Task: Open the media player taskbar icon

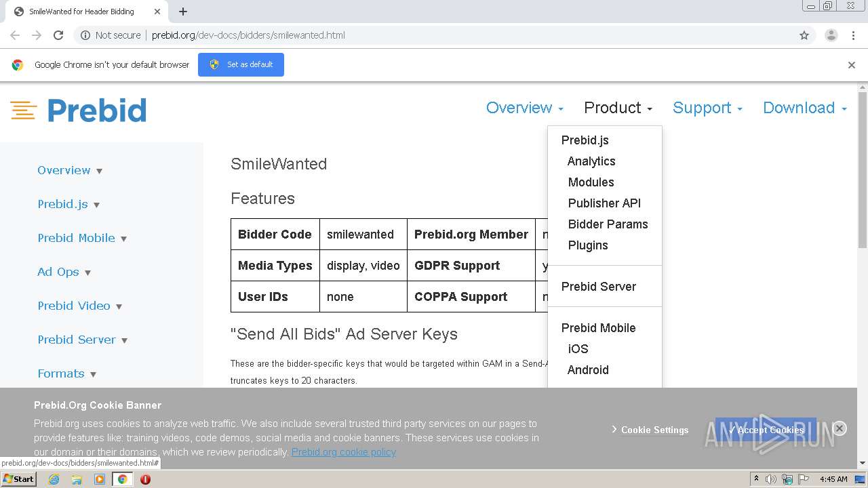Action: tap(100, 479)
